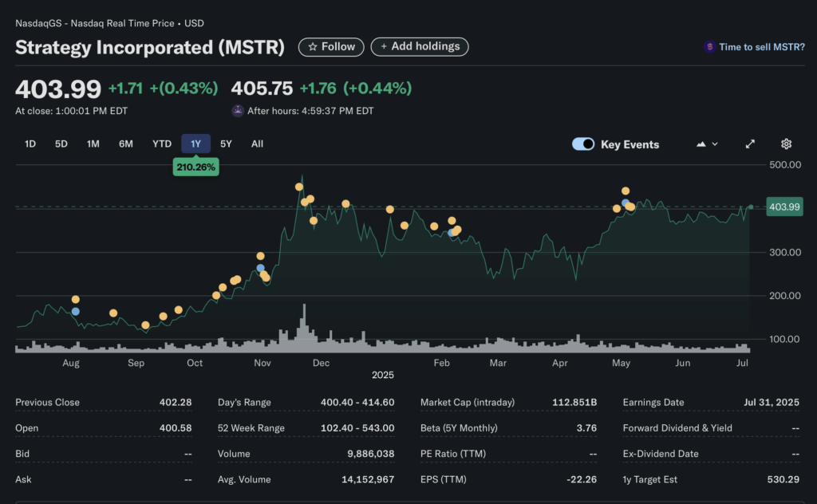The width and height of the screenshot is (817, 504).
Task: Click the after hours session icon
Action: click(x=238, y=111)
